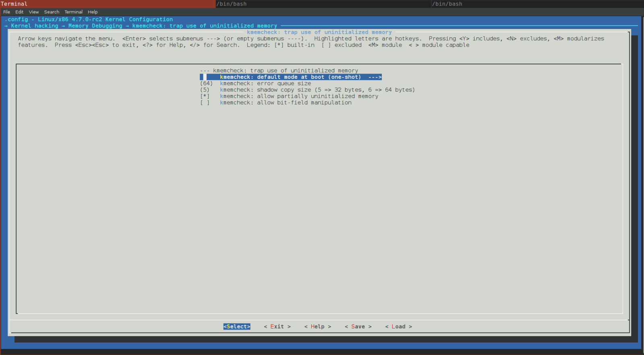Screen dimensions: 644x355
Task: Switch to the third /bin/bash tab
Action: point(537,4)
